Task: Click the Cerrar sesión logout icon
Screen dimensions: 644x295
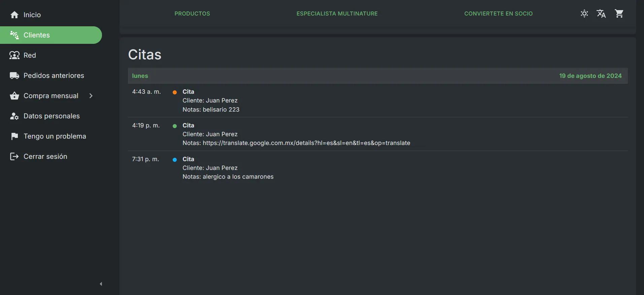Action: pos(14,156)
